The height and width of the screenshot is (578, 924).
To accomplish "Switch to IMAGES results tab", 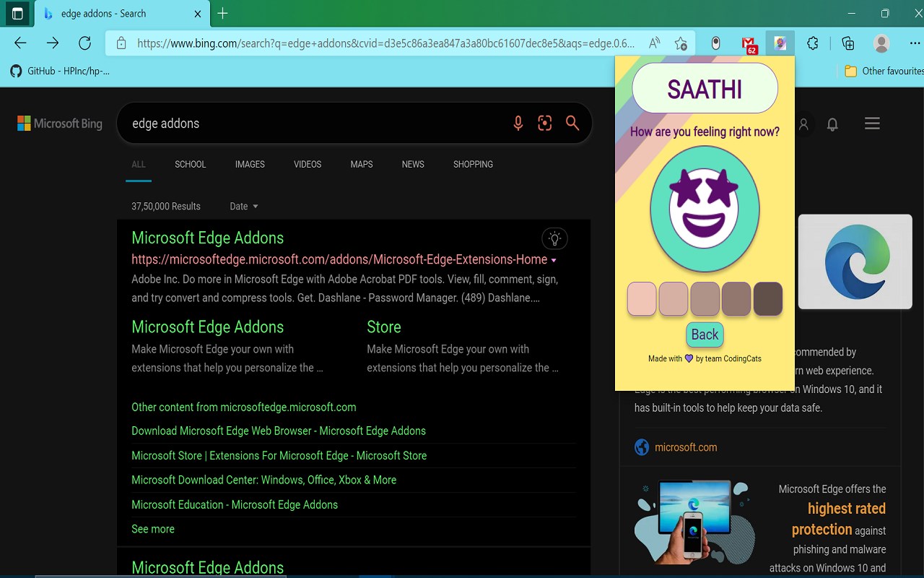I will point(250,165).
